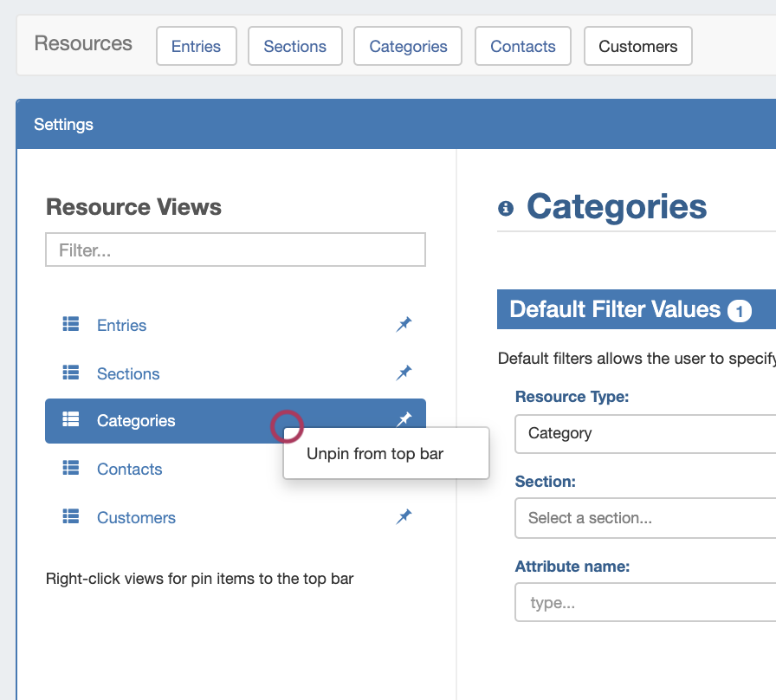This screenshot has height=700, width=776.
Task: Click the list icon beside Sections
Action: 71,373
